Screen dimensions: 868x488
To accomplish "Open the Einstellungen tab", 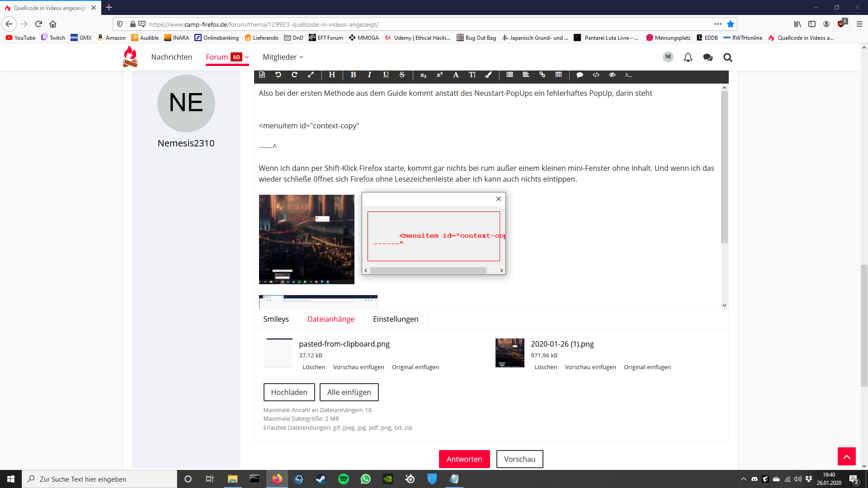I will pyautogui.click(x=396, y=319).
